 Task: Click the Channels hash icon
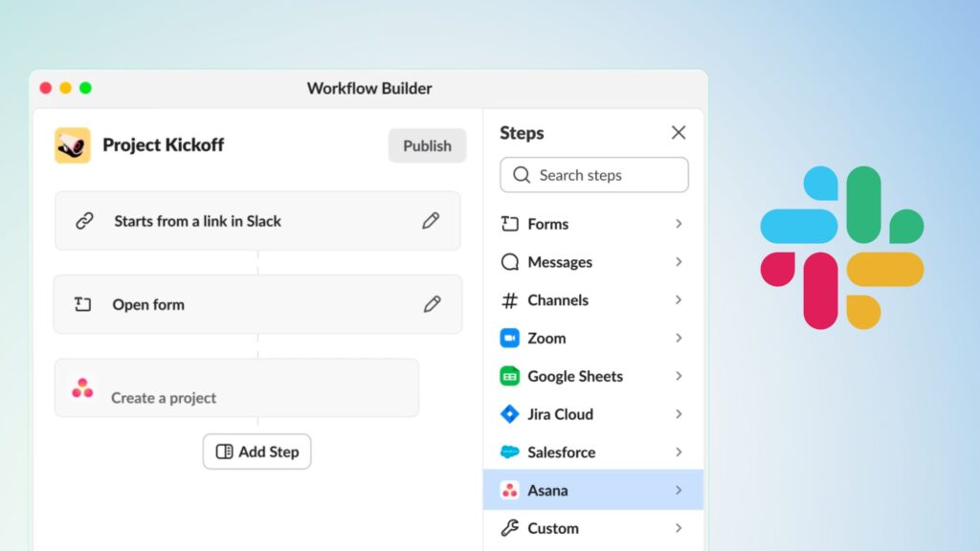[x=510, y=300]
